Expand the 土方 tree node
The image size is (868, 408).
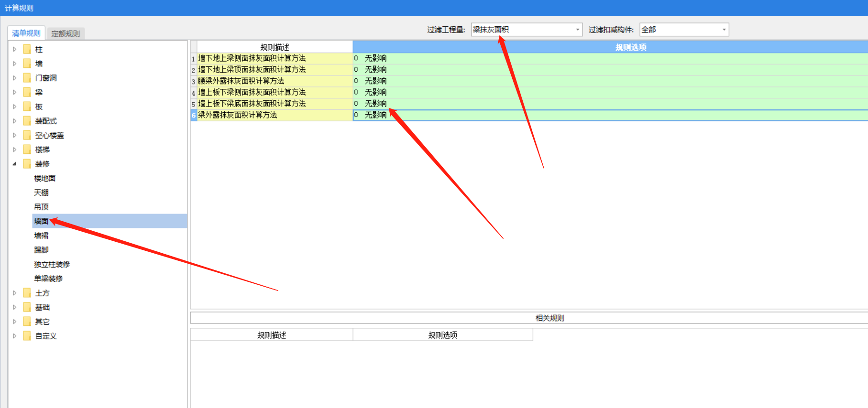[x=14, y=293]
